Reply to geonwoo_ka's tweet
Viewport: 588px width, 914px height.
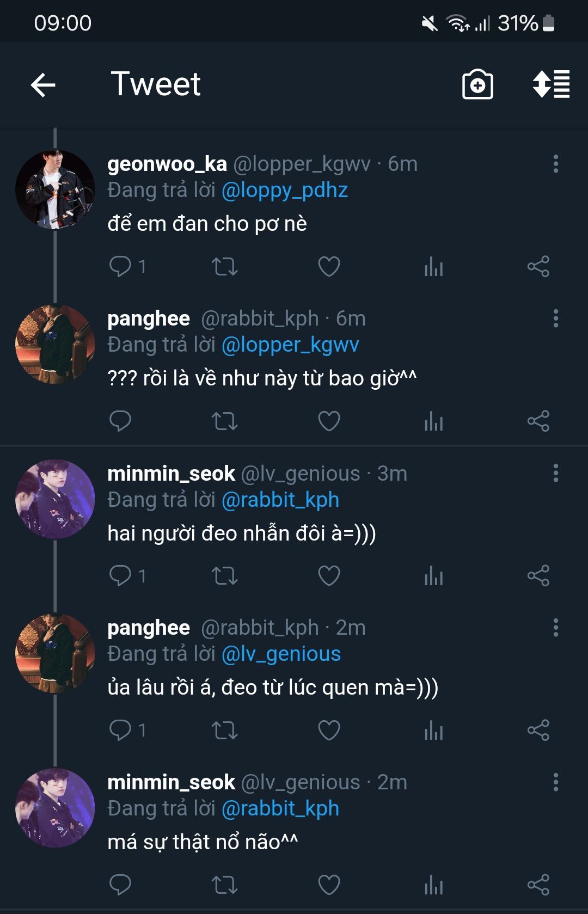(120, 266)
